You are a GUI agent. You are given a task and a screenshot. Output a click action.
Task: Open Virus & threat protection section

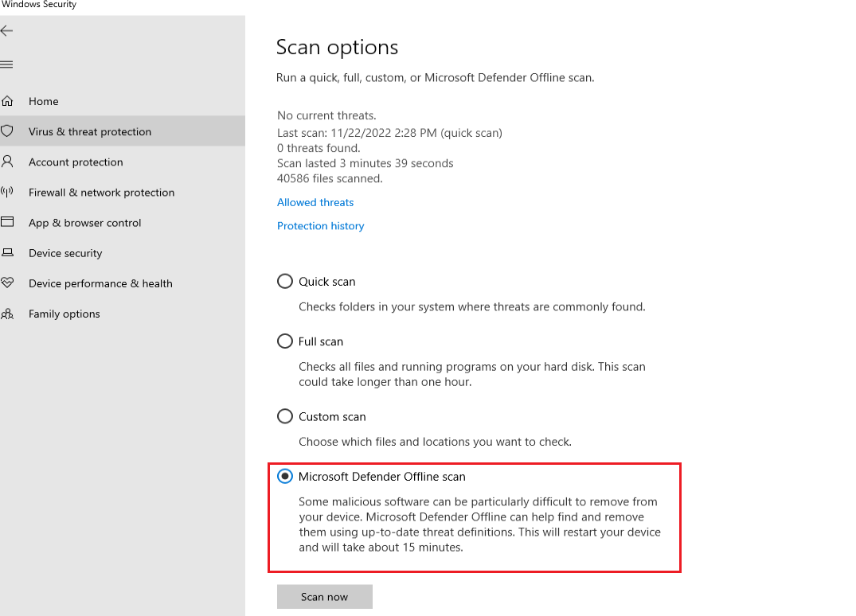coord(123,131)
